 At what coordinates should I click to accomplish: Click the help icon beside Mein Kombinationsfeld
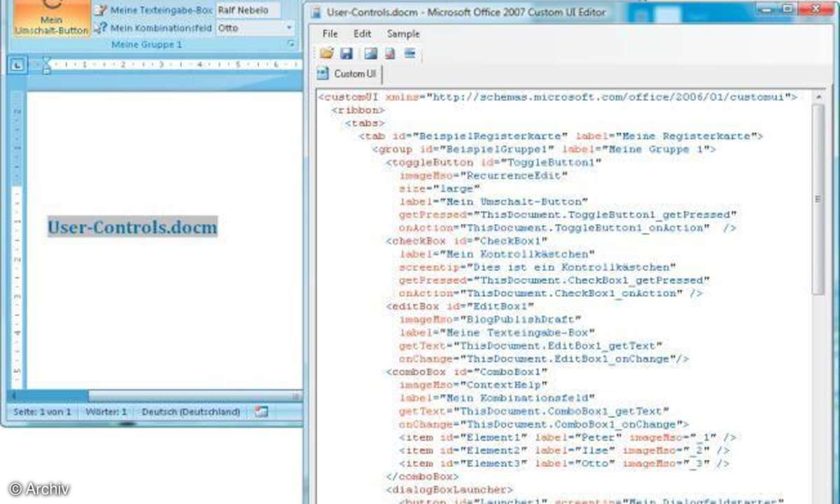tap(101, 28)
